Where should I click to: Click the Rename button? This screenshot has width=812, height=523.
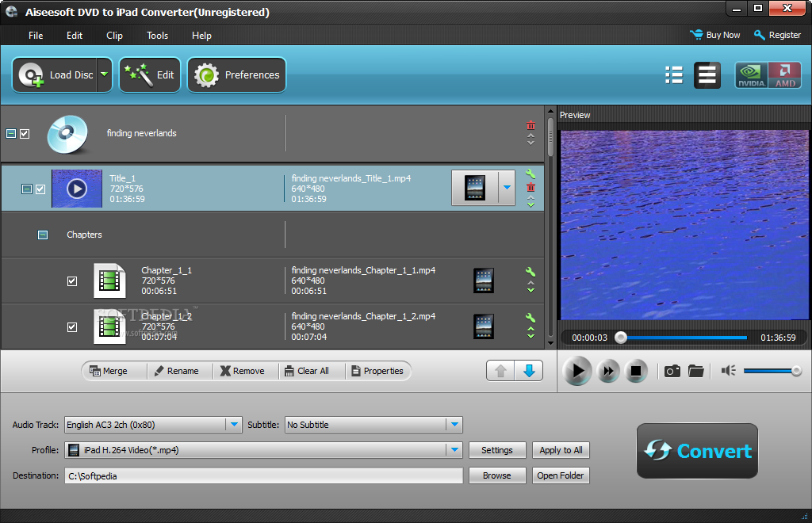point(177,371)
